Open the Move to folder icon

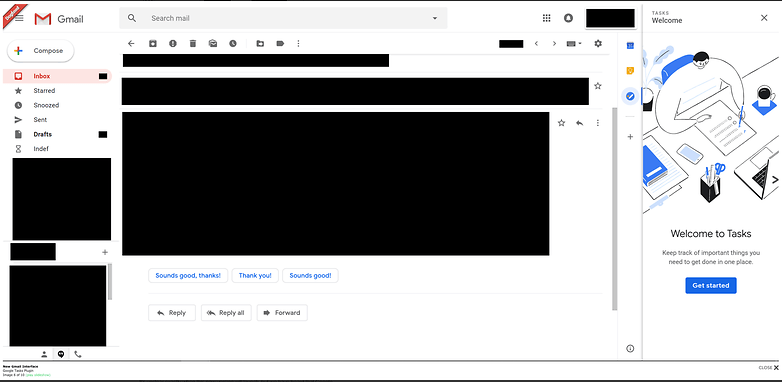260,44
